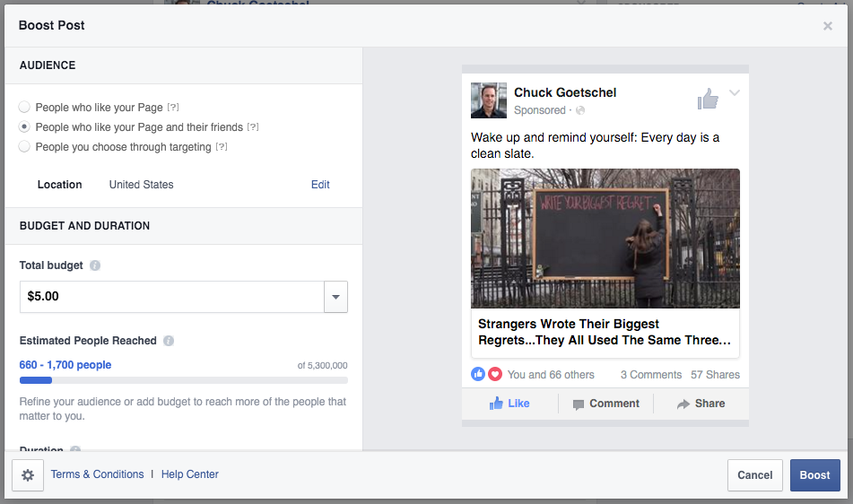This screenshot has width=853, height=504.
Task: Click the blue Boost button
Action: pyautogui.click(x=814, y=475)
